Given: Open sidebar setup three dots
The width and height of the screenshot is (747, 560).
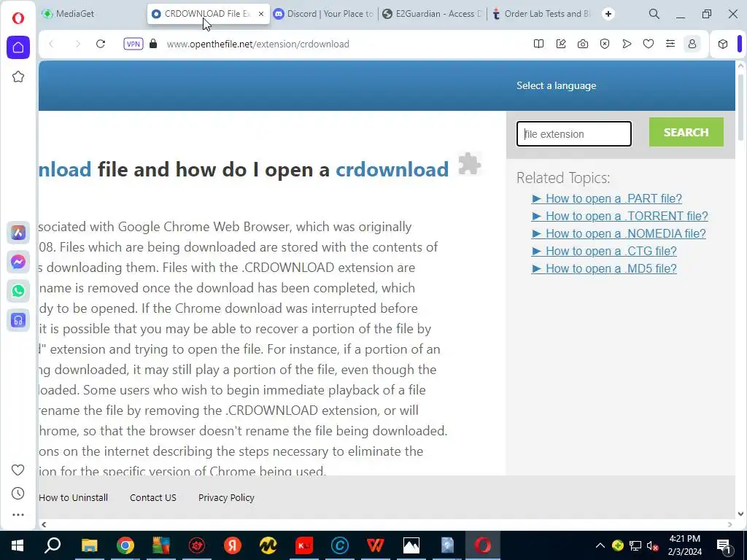Looking at the screenshot, I should coord(18,515).
